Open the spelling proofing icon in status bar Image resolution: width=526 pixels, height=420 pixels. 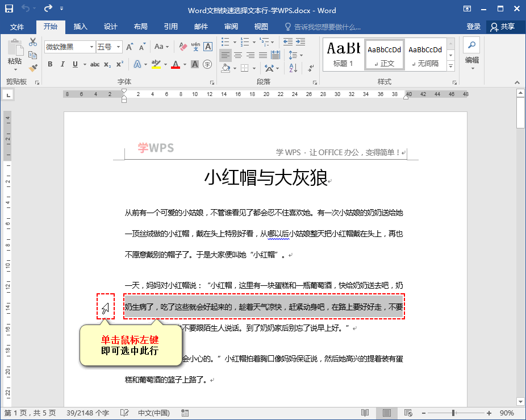coord(124,413)
